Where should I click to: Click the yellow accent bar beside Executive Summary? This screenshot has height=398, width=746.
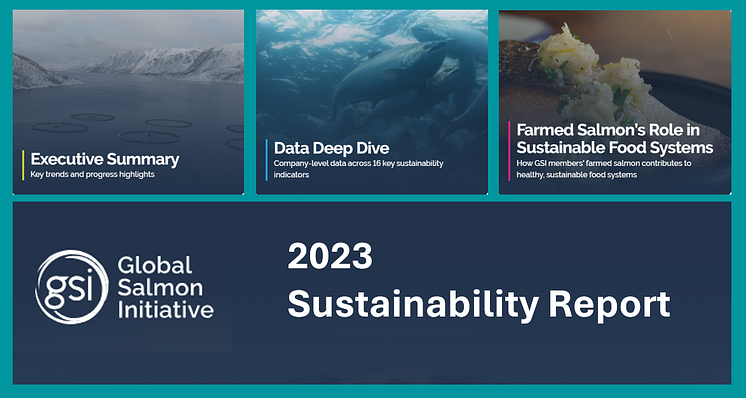(x=23, y=165)
